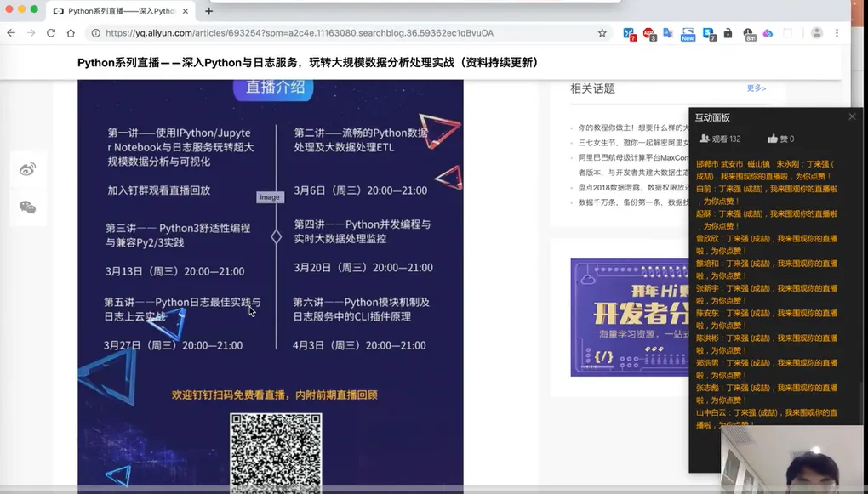Click 第一讲 IPython/Jupyter lecture text

[x=180, y=147]
